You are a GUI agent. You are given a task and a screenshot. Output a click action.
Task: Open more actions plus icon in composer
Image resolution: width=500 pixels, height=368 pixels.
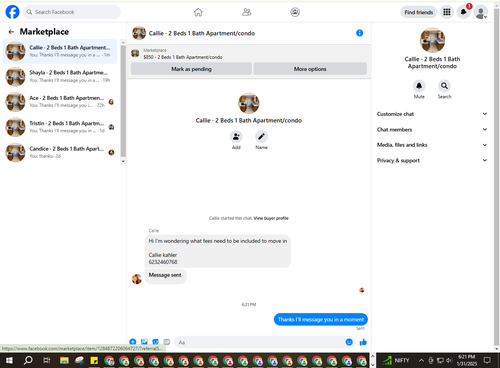coord(133,342)
